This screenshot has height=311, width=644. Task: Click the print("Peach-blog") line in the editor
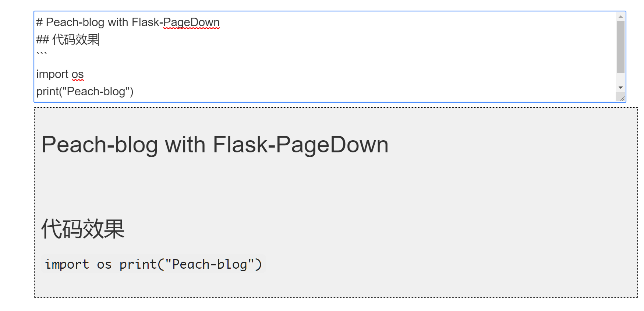(x=85, y=91)
